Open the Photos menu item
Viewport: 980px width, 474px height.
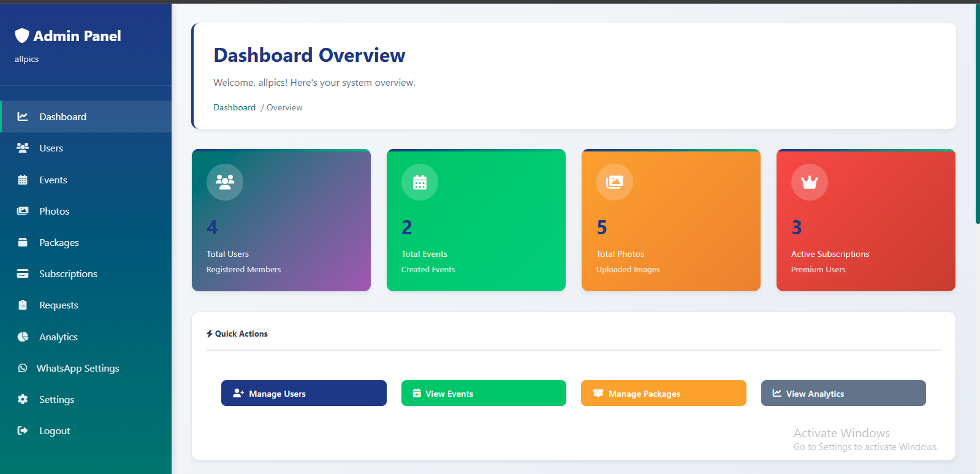[54, 211]
